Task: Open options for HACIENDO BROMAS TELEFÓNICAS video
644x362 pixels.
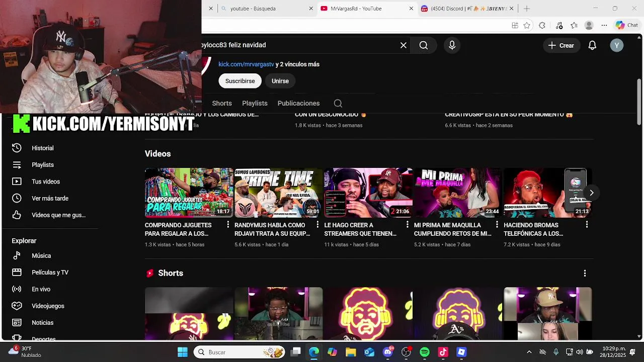Action: [x=587, y=225]
